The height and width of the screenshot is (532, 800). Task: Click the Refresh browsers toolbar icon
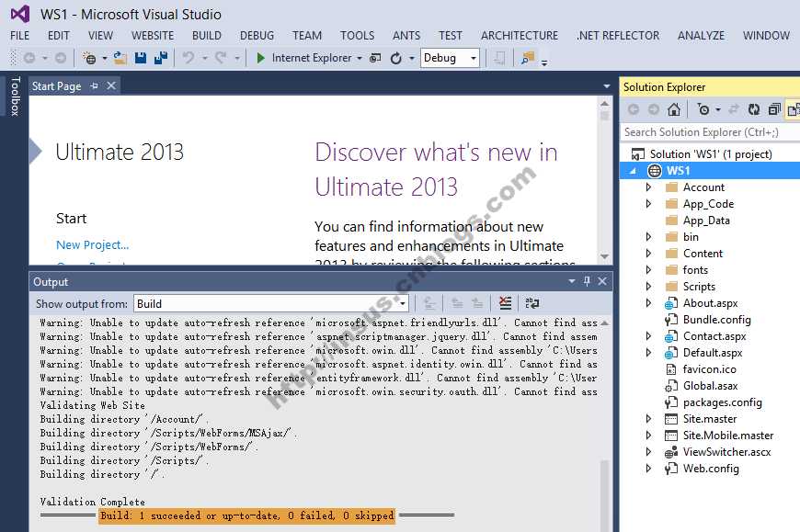(x=396, y=58)
